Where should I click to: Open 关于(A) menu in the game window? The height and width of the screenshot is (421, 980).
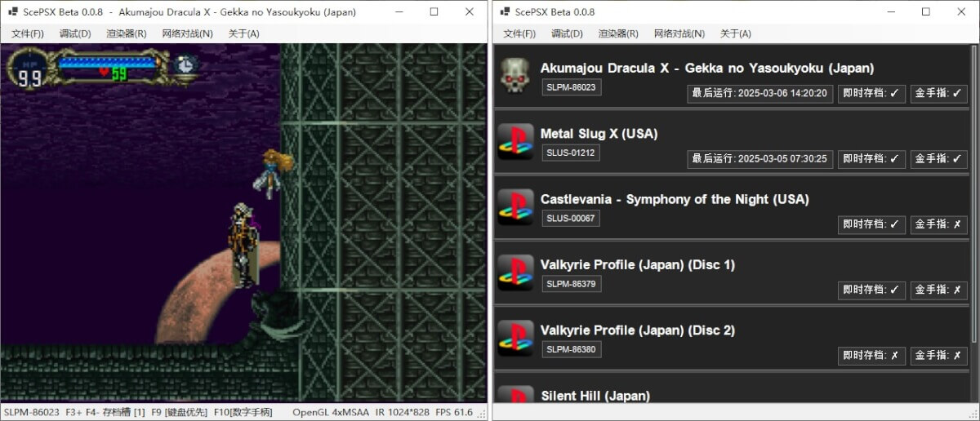click(x=243, y=33)
